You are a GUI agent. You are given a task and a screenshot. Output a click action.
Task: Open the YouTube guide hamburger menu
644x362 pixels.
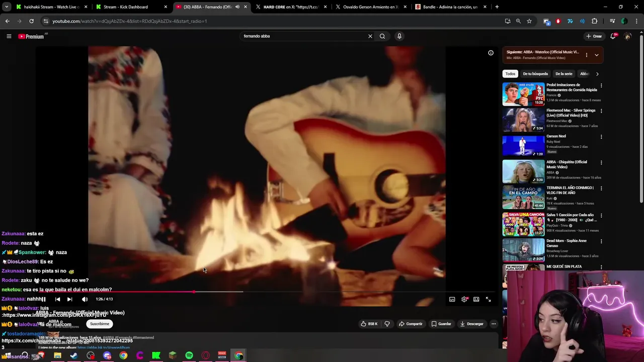pyautogui.click(x=9, y=36)
